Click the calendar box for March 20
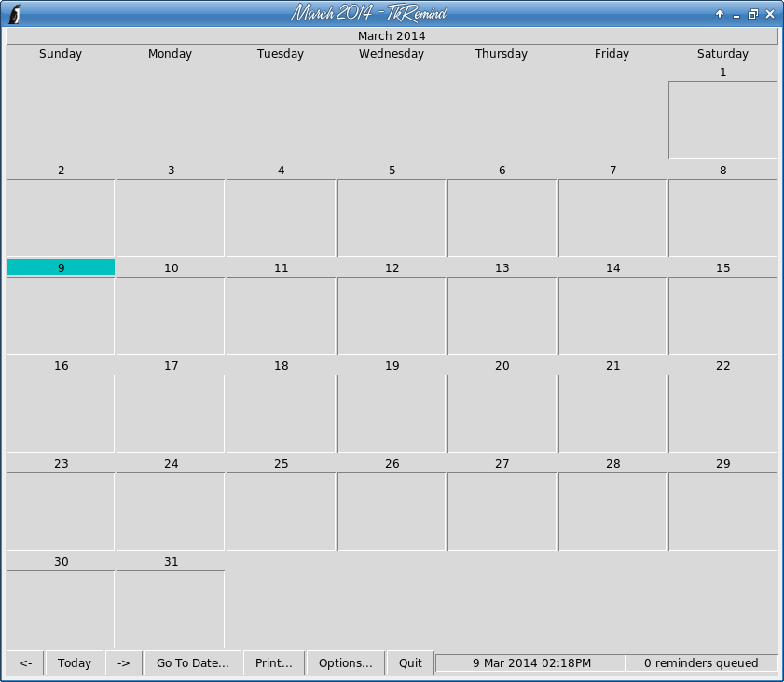This screenshot has height=682, width=784. tap(502, 414)
